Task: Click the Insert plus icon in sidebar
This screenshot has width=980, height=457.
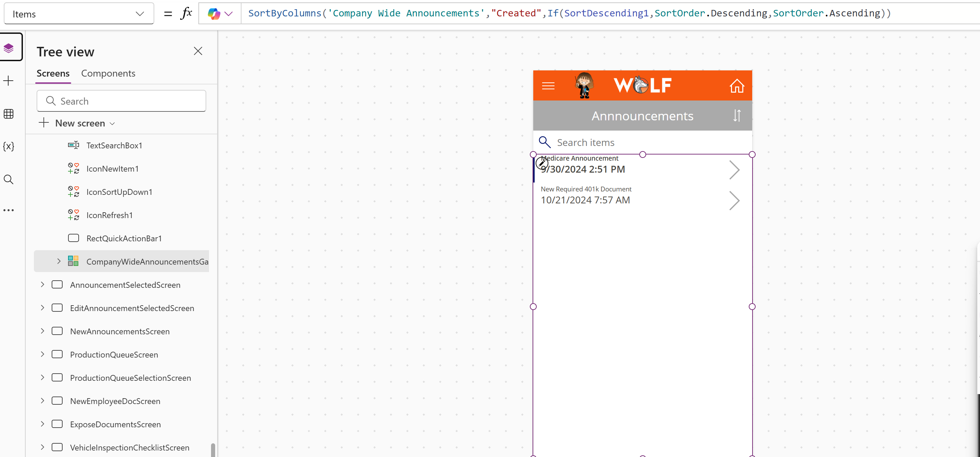Action: pos(8,81)
